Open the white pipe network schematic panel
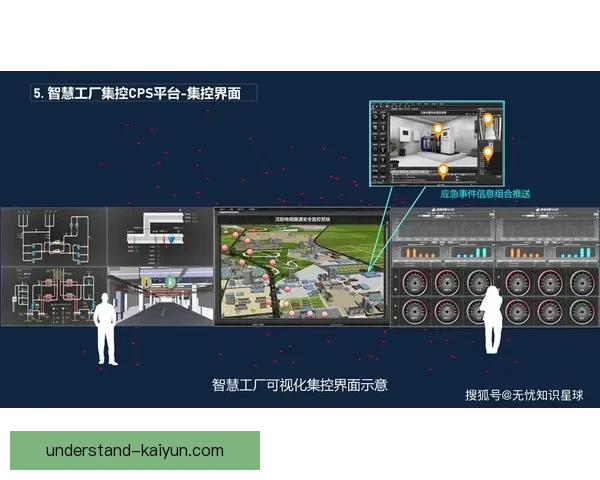This screenshot has height=480, width=600. coord(54,237)
